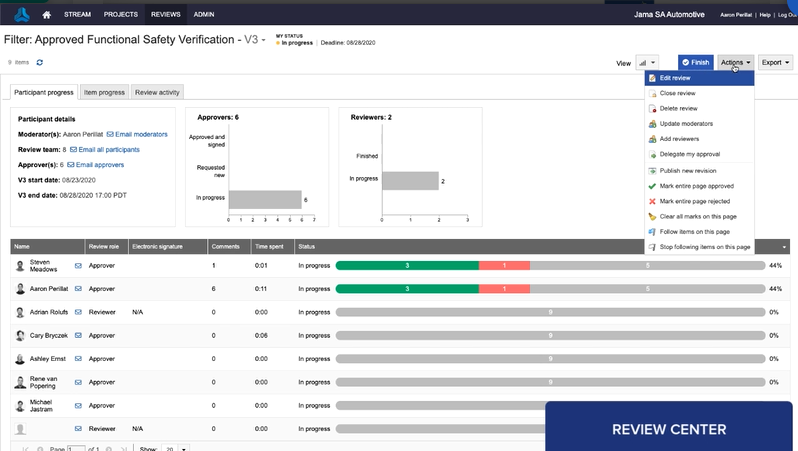Click Michael Jastram avatar icon
The height and width of the screenshot is (451, 798).
coord(20,406)
